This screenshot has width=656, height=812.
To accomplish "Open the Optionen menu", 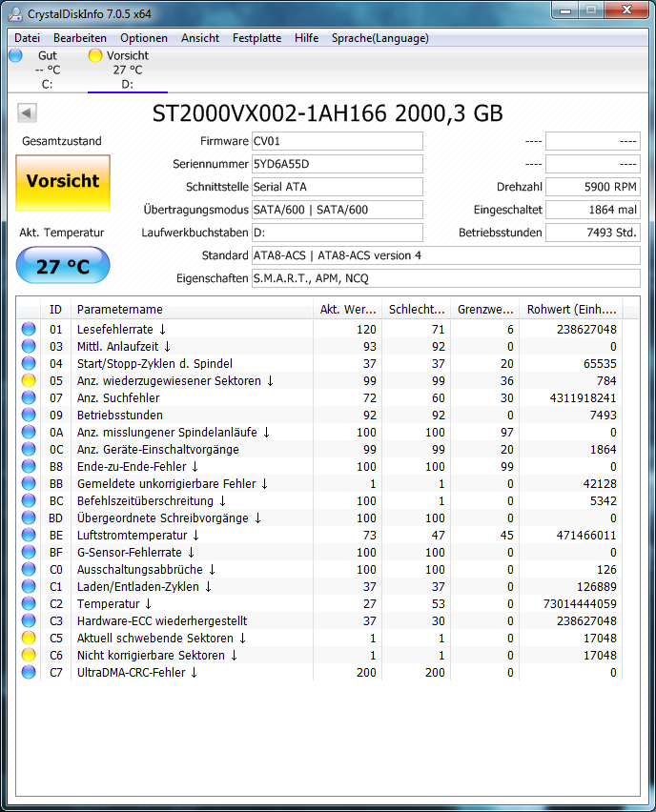I will coord(144,38).
